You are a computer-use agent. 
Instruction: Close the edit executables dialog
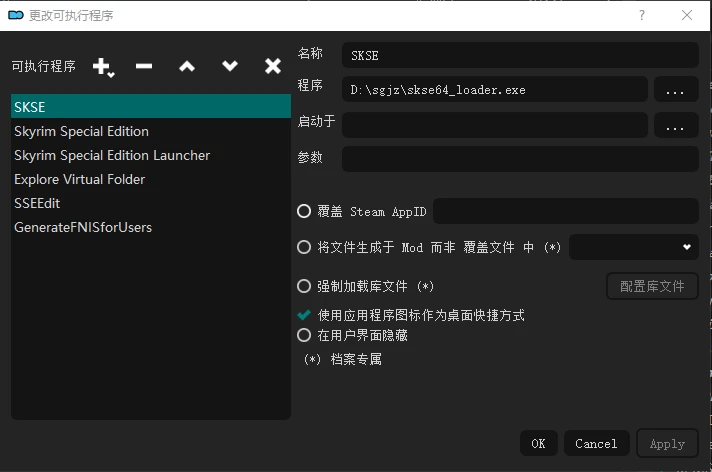(x=687, y=15)
